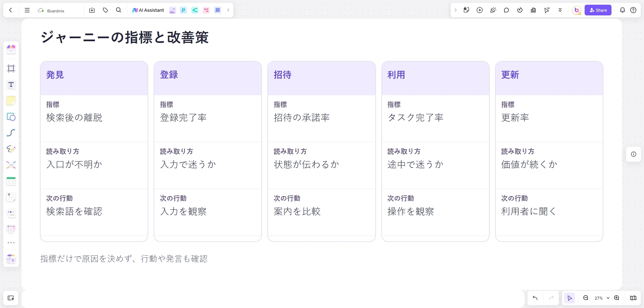
Task: Open the templates panel at toolbar top
Action: coord(11,49)
